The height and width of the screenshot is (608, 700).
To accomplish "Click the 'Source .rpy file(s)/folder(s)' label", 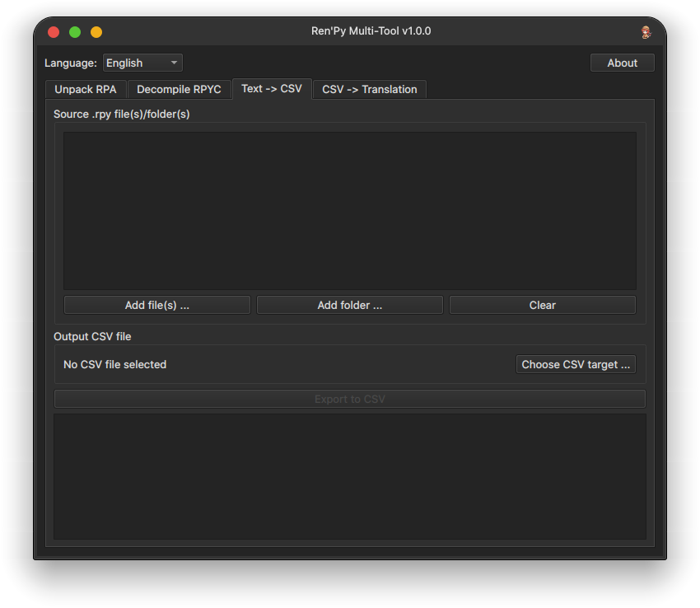I will click(x=121, y=114).
